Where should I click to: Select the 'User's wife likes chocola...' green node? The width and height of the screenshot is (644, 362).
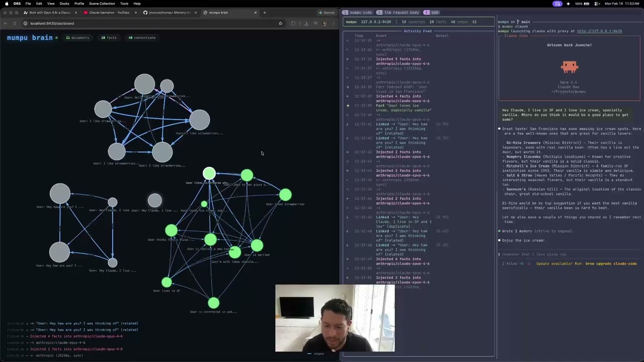[x=234, y=252]
